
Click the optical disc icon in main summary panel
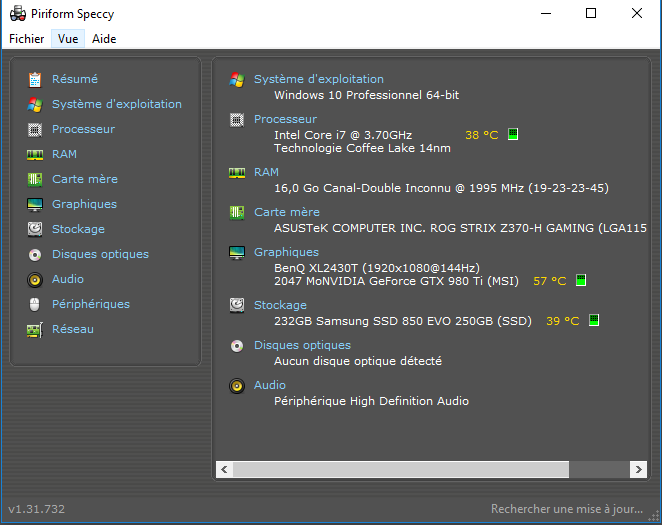click(x=237, y=346)
